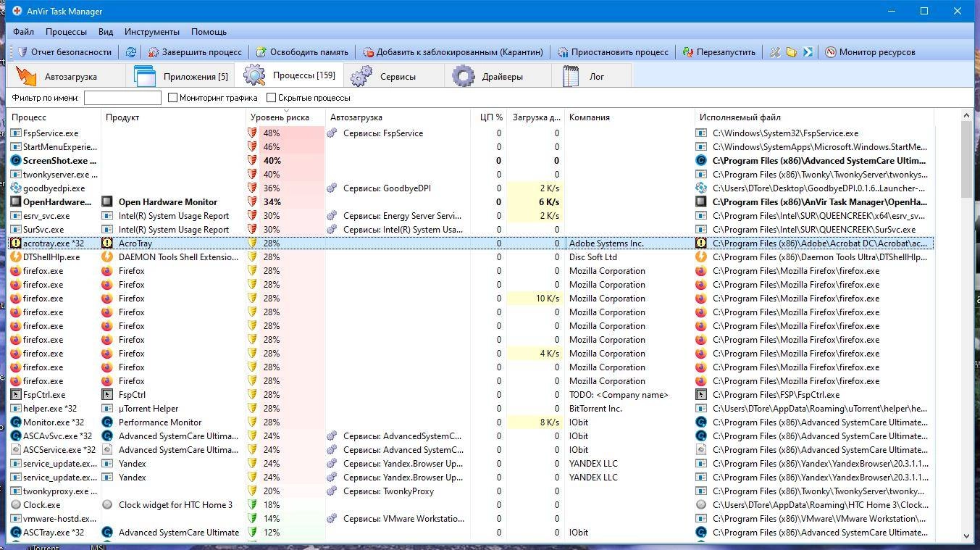Image resolution: width=980 pixels, height=550 pixels.
Task: Click the refresh icon in the toolbar
Action: point(130,52)
